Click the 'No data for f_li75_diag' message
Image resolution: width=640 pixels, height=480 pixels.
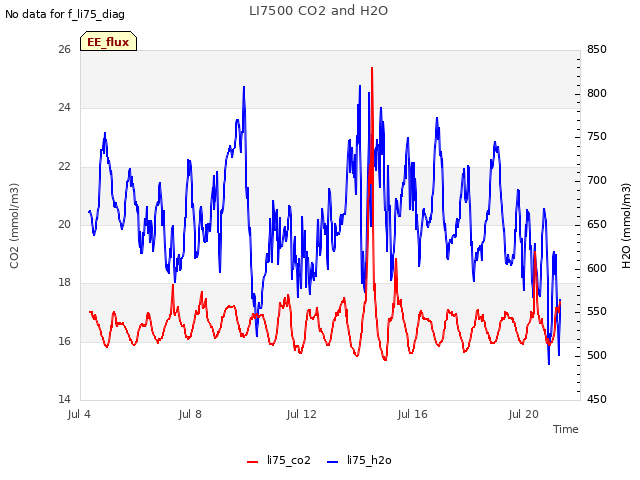pyautogui.click(x=65, y=14)
